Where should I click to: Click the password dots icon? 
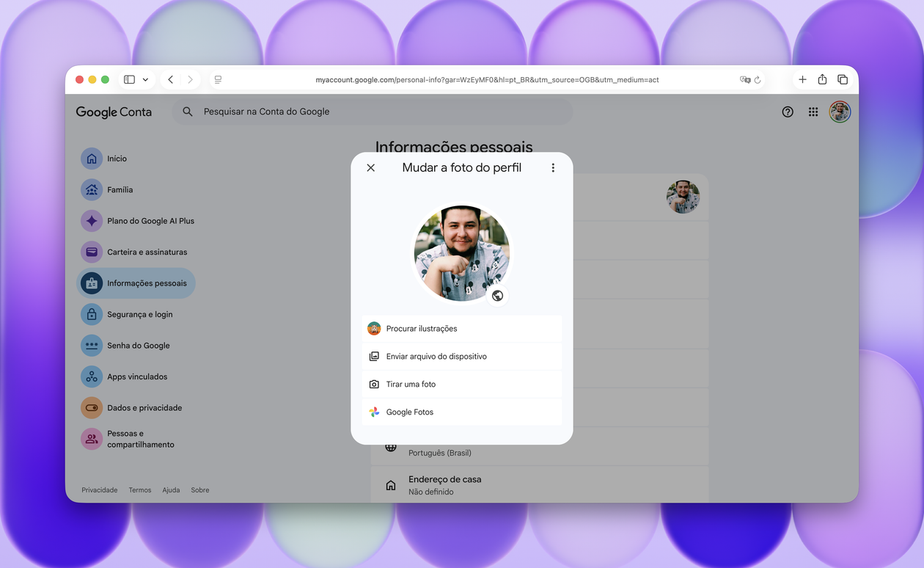coord(92,346)
